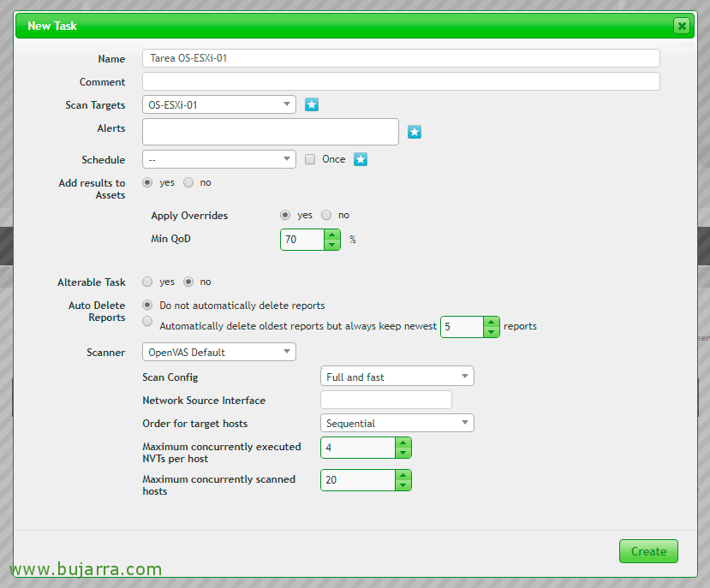Viewport: 710px width, 588px height.
Task: Open the Scan Config dropdown
Action: [397, 377]
